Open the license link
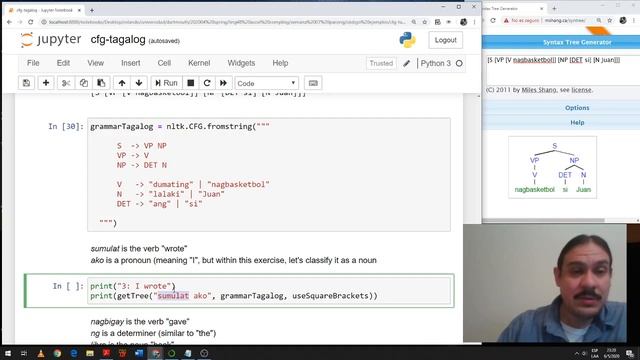 581,90
